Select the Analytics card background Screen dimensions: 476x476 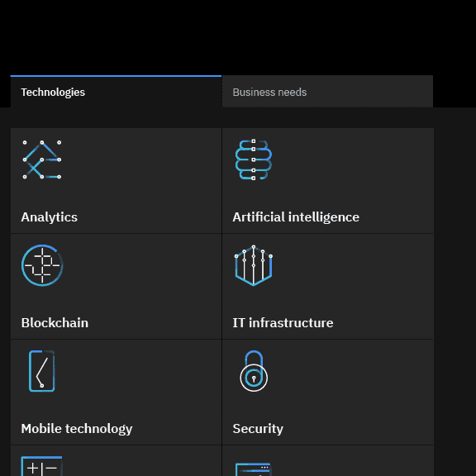pyautogui.click(x=116, y=181)
